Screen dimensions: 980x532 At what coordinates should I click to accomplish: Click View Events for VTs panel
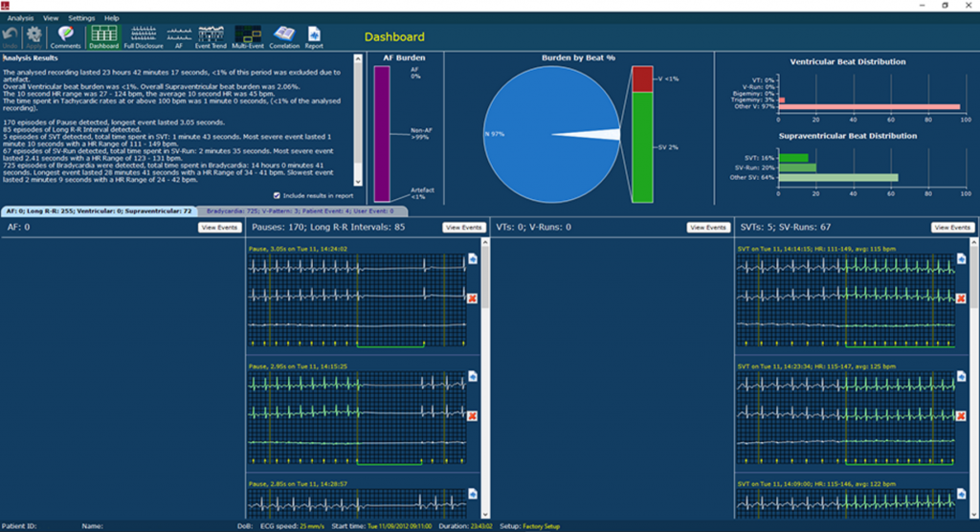pyautogui.click(x=707, y=228)
